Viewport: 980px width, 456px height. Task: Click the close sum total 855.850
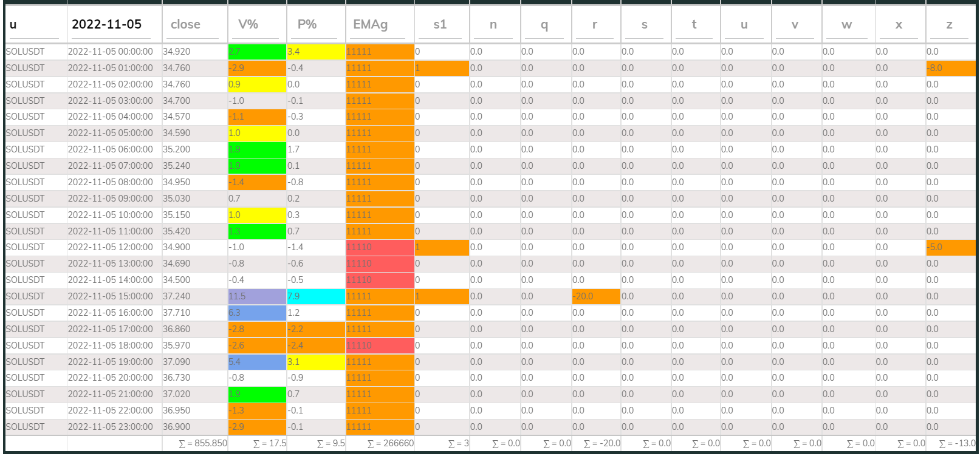point(203,443)
